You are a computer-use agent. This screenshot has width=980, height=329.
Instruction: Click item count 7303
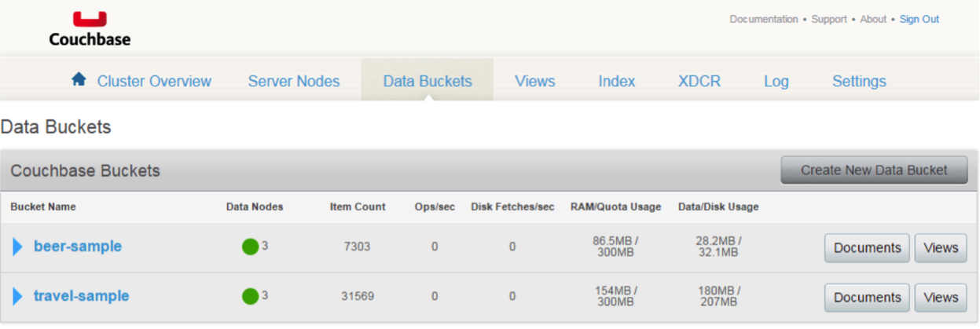point(357,247)
